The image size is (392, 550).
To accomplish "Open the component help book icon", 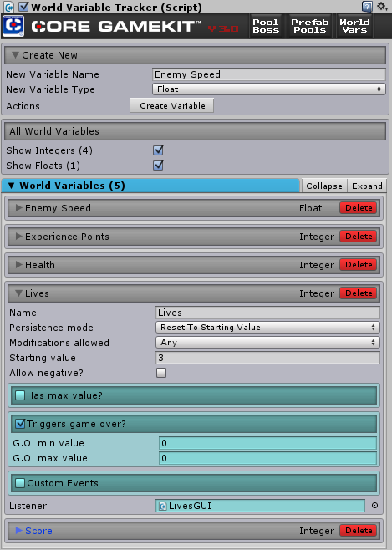I will (x=367, y=7).
